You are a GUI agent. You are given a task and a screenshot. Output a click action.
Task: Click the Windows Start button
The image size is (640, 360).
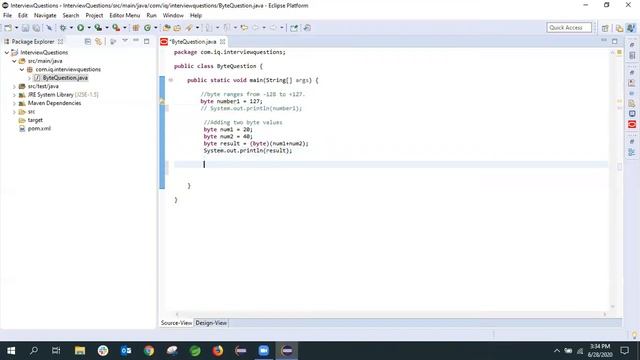click(x=11, y=351)
